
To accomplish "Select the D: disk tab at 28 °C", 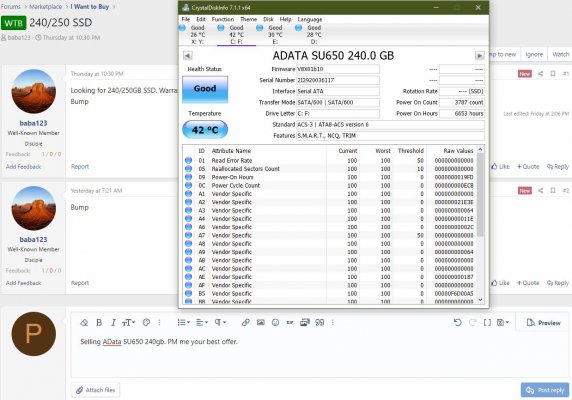I will (x=314, y=35).
